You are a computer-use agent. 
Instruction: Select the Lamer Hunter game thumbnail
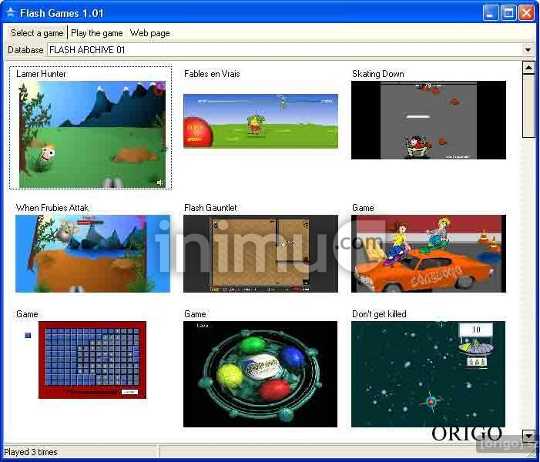click(x=92, y=135)
